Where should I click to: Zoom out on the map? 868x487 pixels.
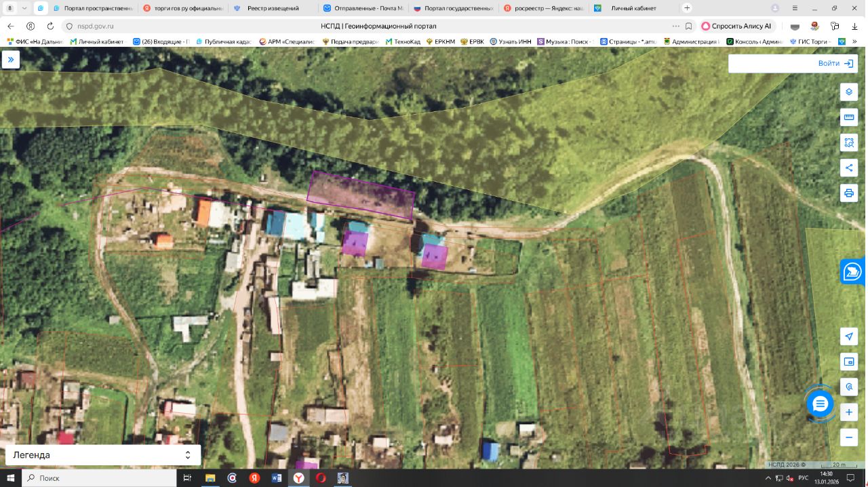(848, 437)
